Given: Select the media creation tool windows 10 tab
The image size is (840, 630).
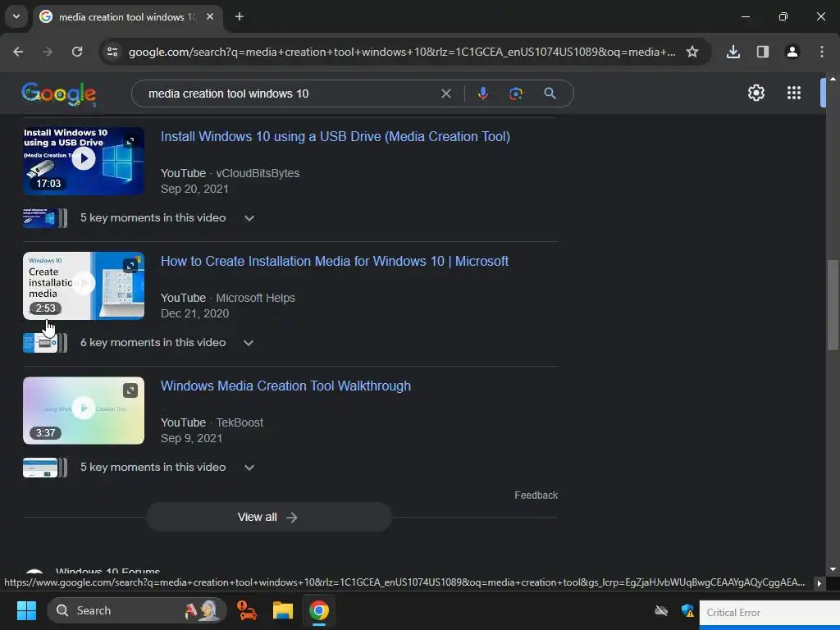Looking at the screenshot, I should coord(126,17).
